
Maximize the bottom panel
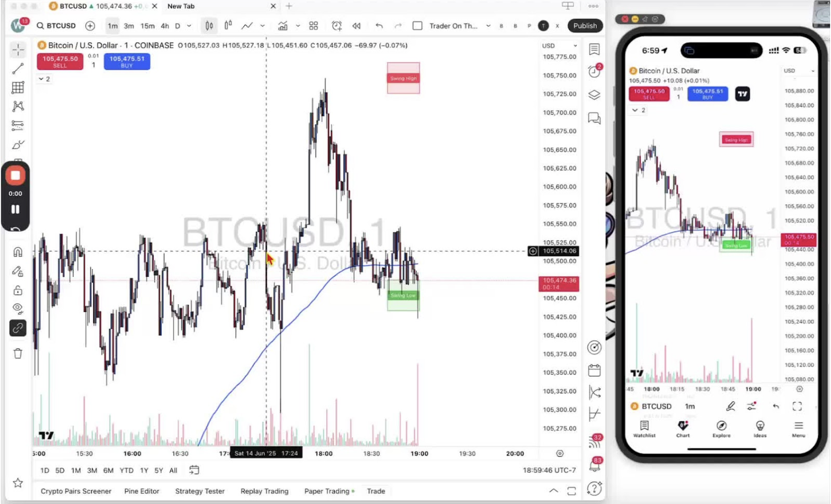tap(572, 491)
